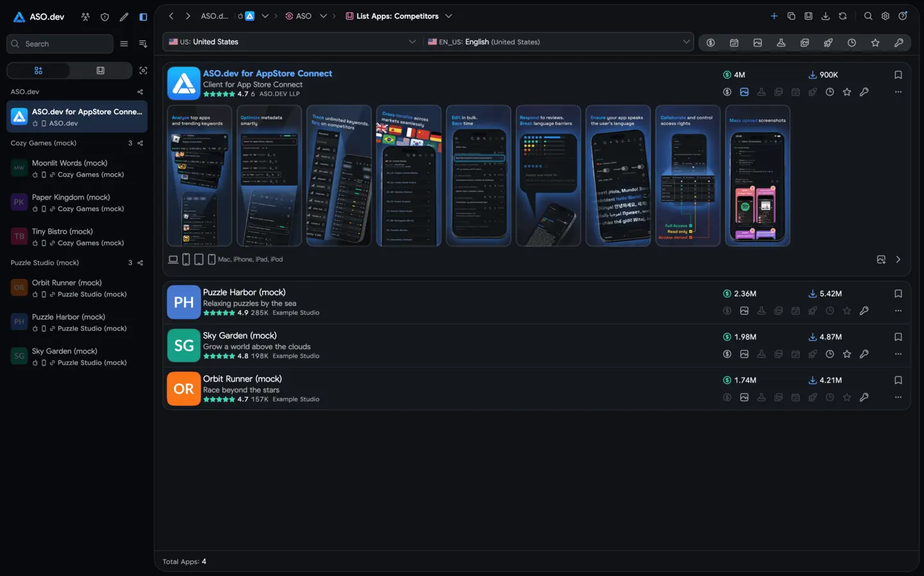Toggle the sidebar panel visibility

coord(143,17)
